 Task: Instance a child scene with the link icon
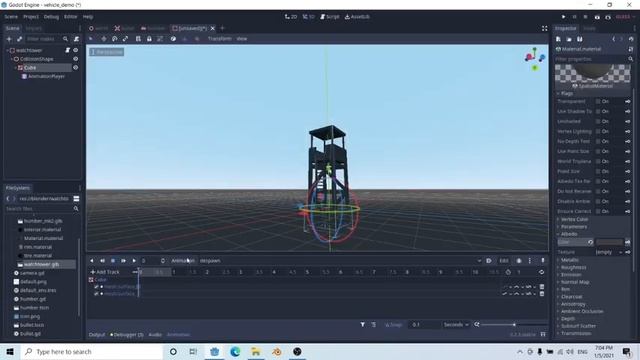(19, 39)
